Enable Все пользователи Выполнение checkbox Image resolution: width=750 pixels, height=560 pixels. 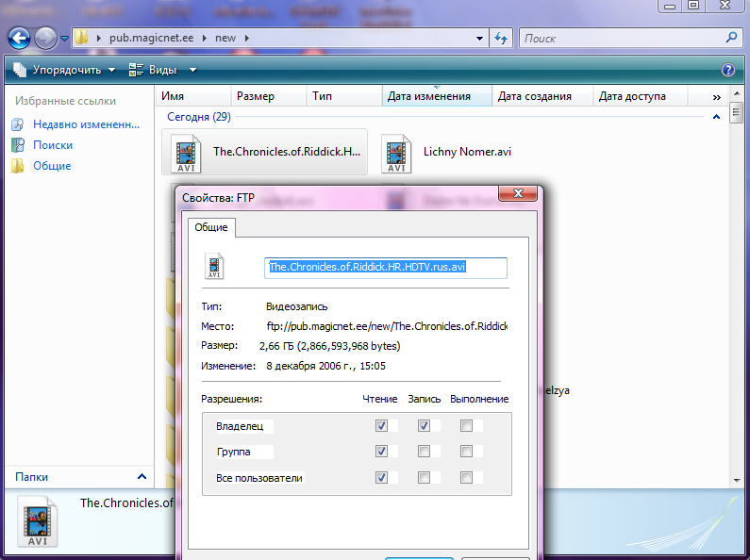coord(466,478)
